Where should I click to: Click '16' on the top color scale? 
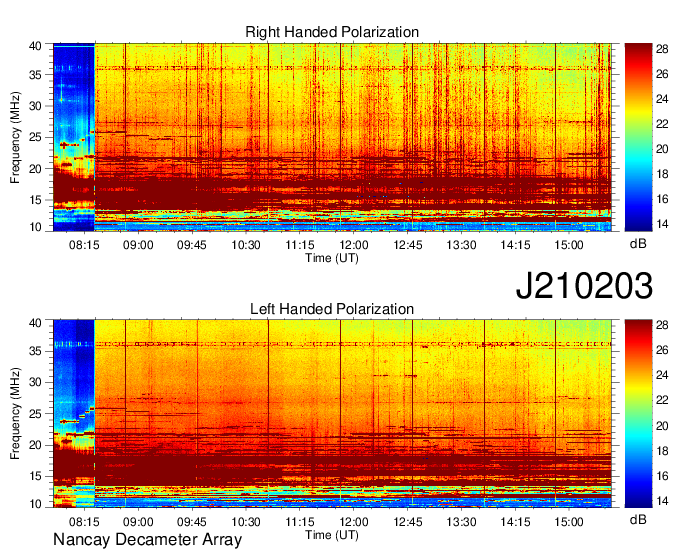tap(662, 199)
